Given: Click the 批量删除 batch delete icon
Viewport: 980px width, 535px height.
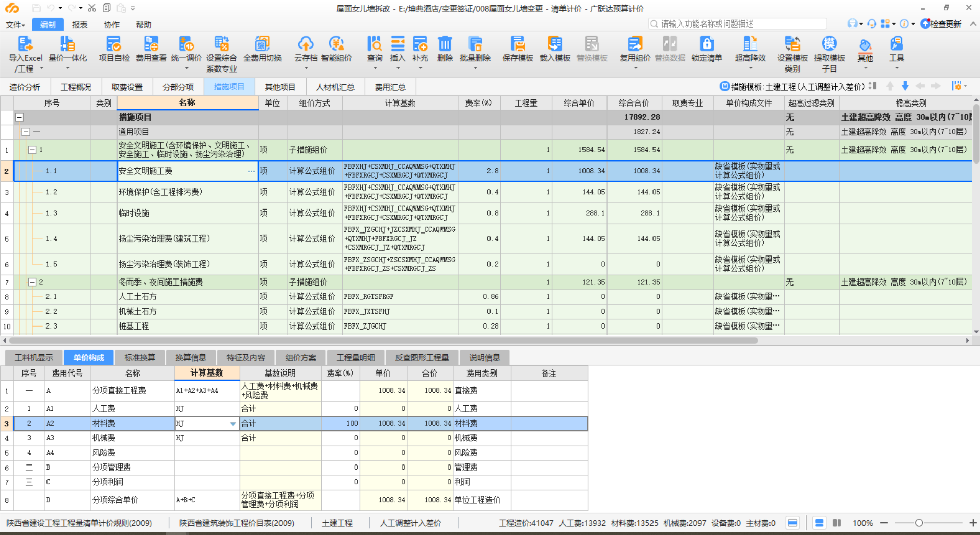Looking at the screenshot, I should click(x=475, y=44).
